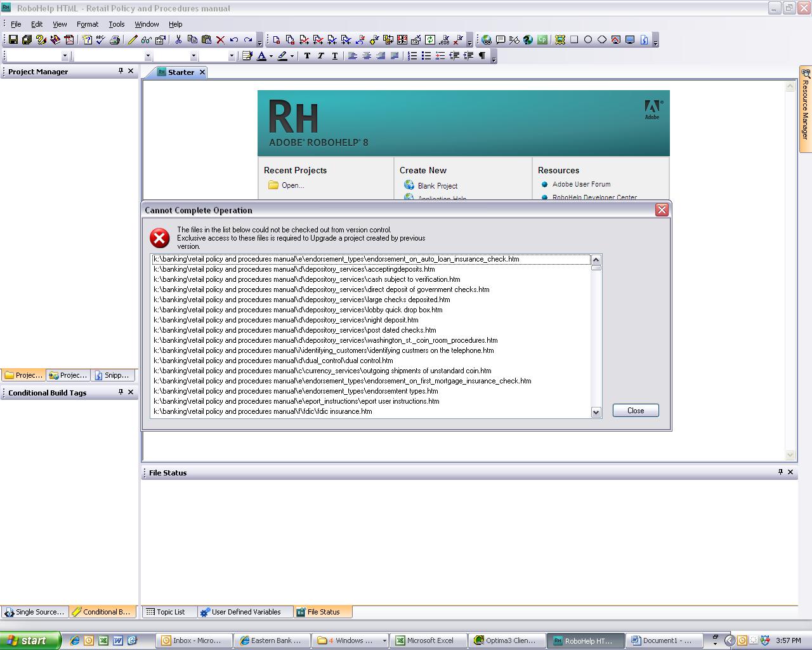The image size is (812, 650).
Task: Open the second formatting combo box
Action: [x=148, y=56]
